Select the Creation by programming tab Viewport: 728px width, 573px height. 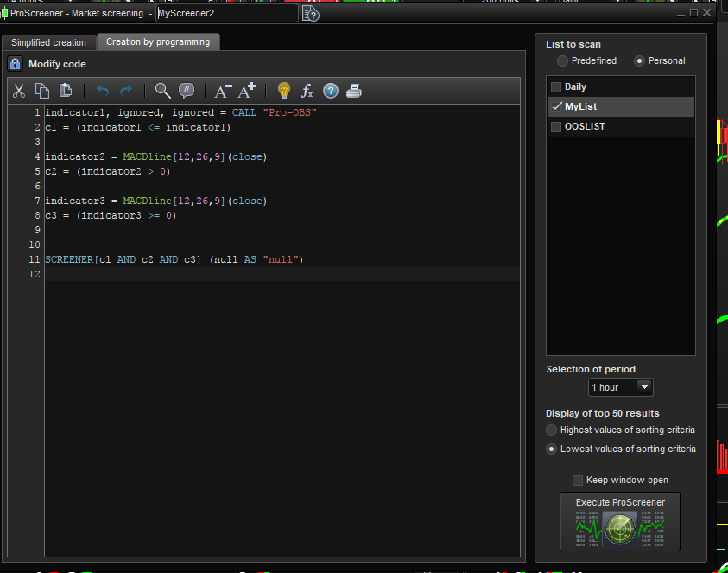point(158,41)
